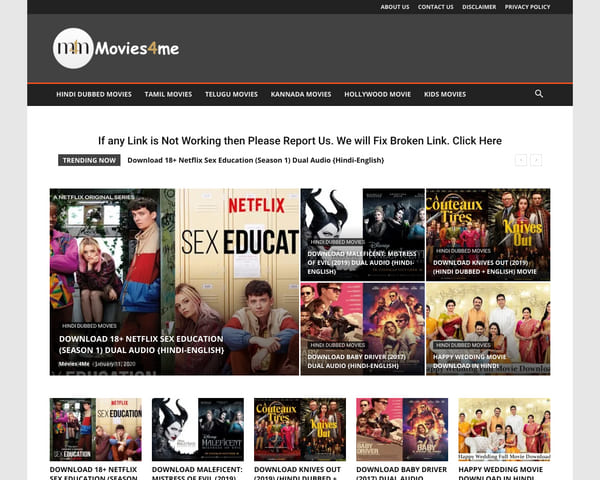The height and width of the screenshot is (480, 600).
Task: Open Privacy Policy page
Action: pos(527,7)
